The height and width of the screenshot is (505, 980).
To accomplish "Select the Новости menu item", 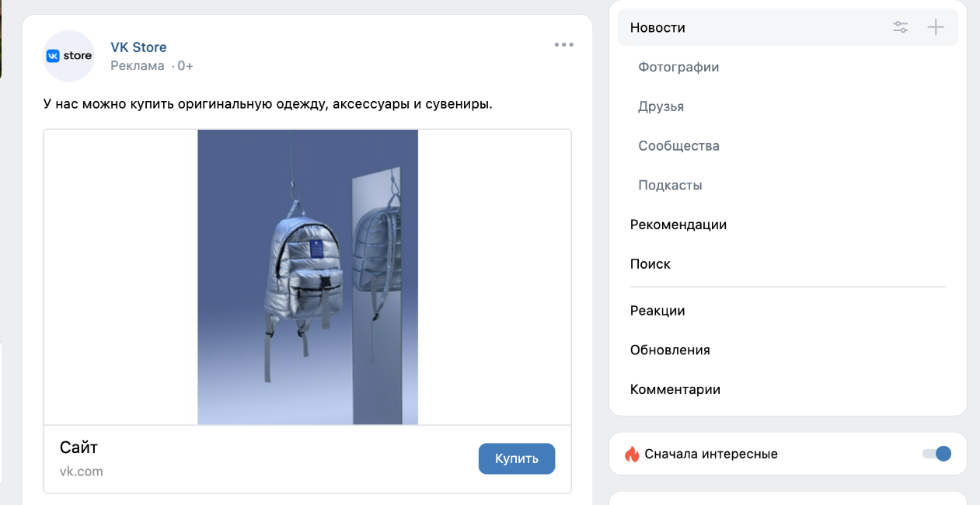I will pyautogui.click(x=788, y=27).
